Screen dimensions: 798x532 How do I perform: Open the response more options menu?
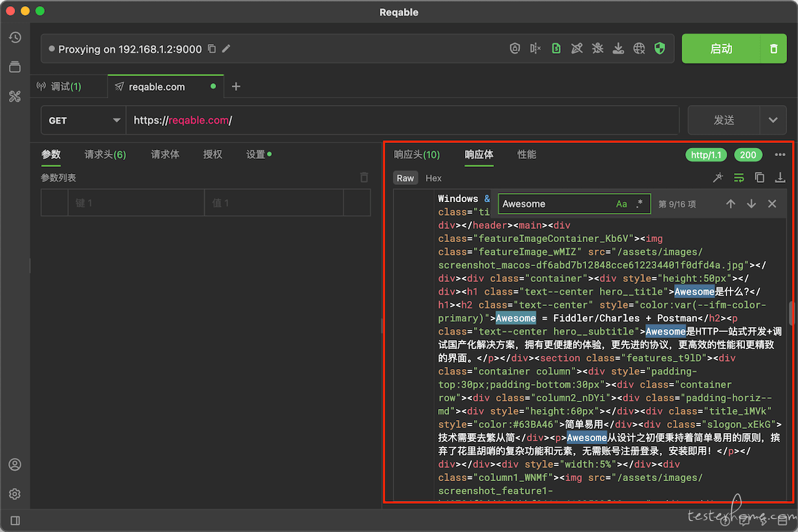(779, 155)
